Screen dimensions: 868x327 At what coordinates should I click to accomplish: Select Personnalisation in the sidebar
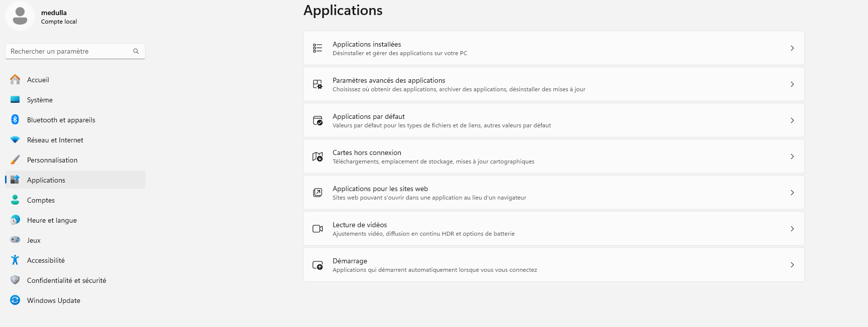pyautogui.click(x=52, y=159)
